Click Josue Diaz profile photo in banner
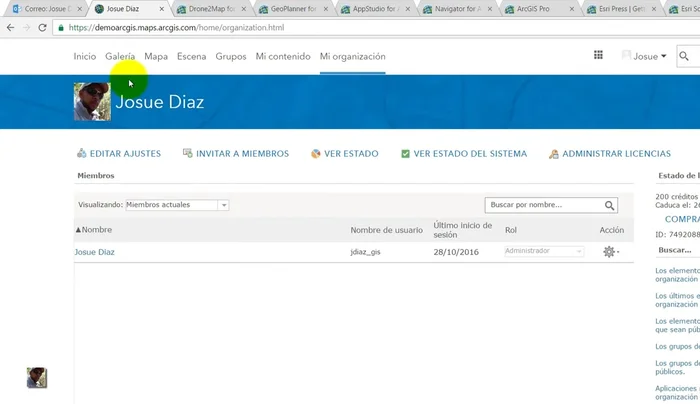The width and height of the screenshot is (700, 404). 92,101
